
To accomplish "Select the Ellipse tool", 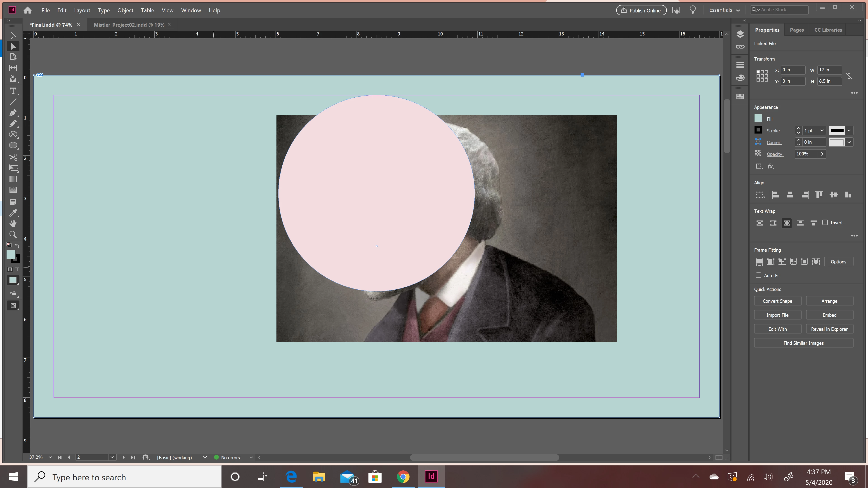I will click(13, 145).
